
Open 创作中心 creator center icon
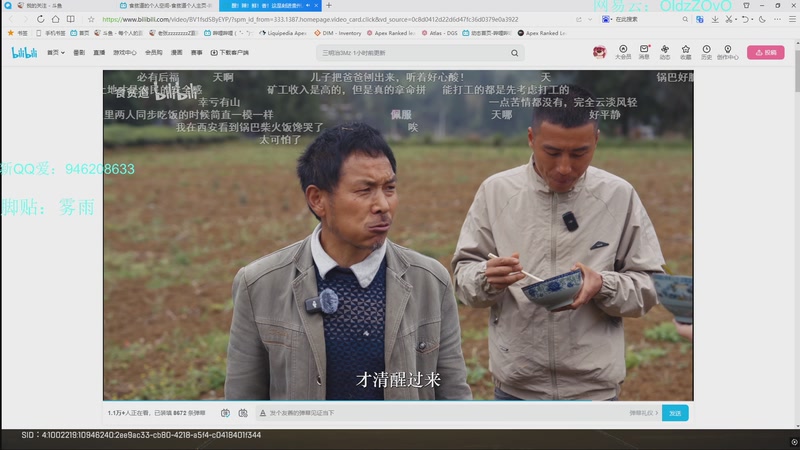[728, 52]
